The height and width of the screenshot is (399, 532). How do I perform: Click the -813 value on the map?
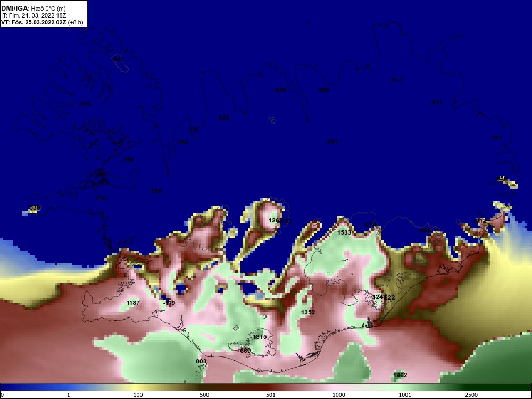396,80
